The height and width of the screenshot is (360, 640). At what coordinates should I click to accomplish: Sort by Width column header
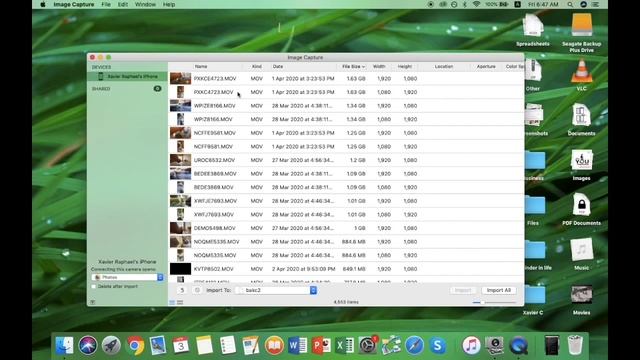(379, 67)
